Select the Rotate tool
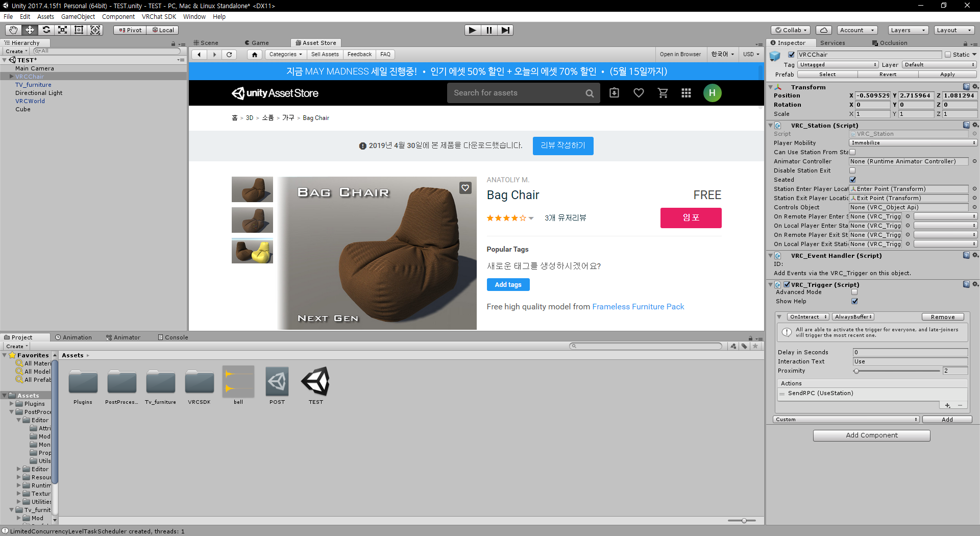This screenshot has height=536, width=980. point(46,30)
